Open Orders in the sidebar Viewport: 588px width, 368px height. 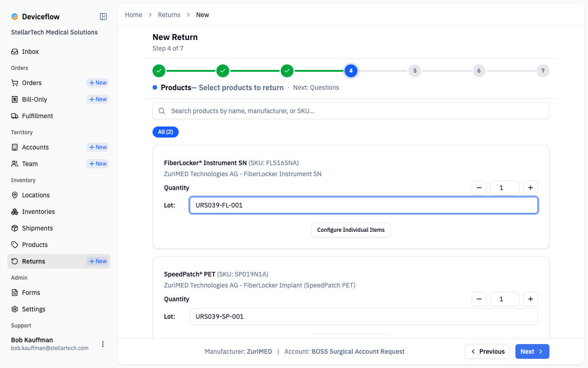click(32, 83)
